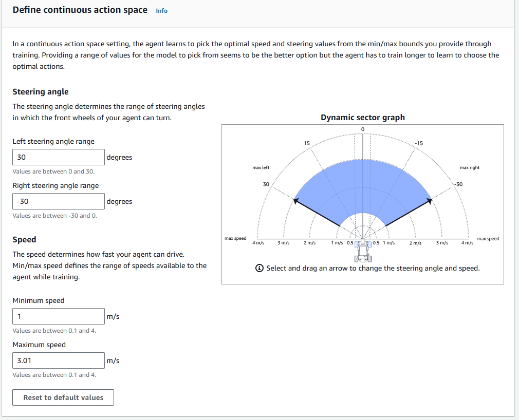This screenshot has height=420, width=519.
Task: Select the Right steering angle range input
Action: [58, 201]
